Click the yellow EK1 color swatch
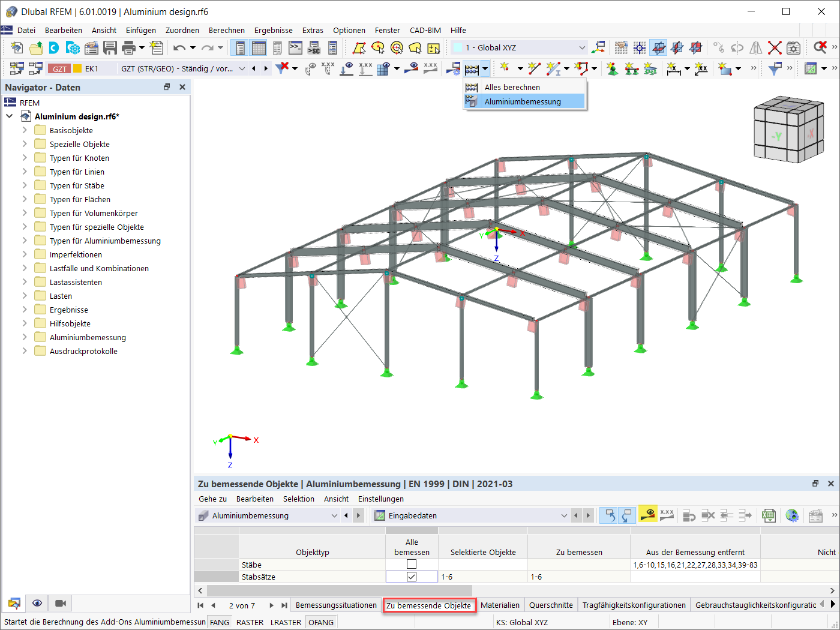 click(x=77, y=69)
